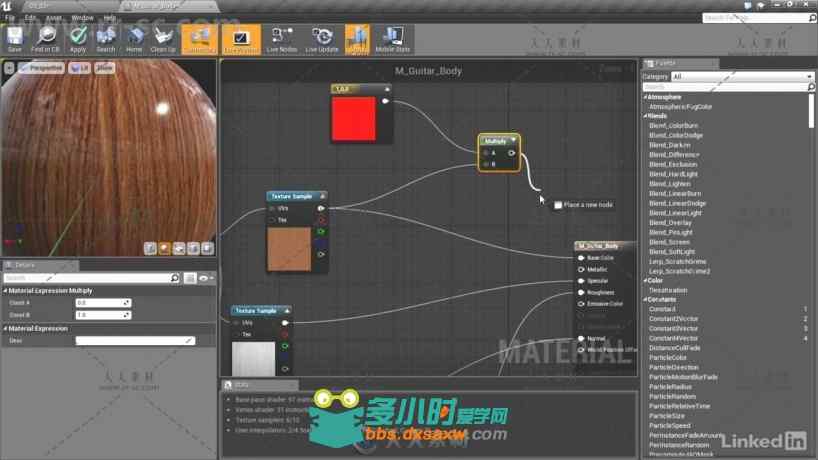The height and width of the screenshot is (460, 818).
Task: Enable Live Update in the toolbar
Action: (322, 40)
